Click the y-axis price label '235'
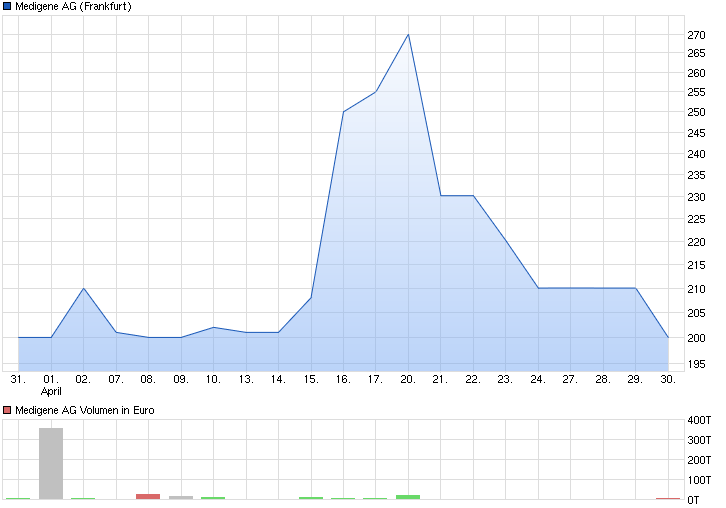The image size is (726, 508). (696, 176)
